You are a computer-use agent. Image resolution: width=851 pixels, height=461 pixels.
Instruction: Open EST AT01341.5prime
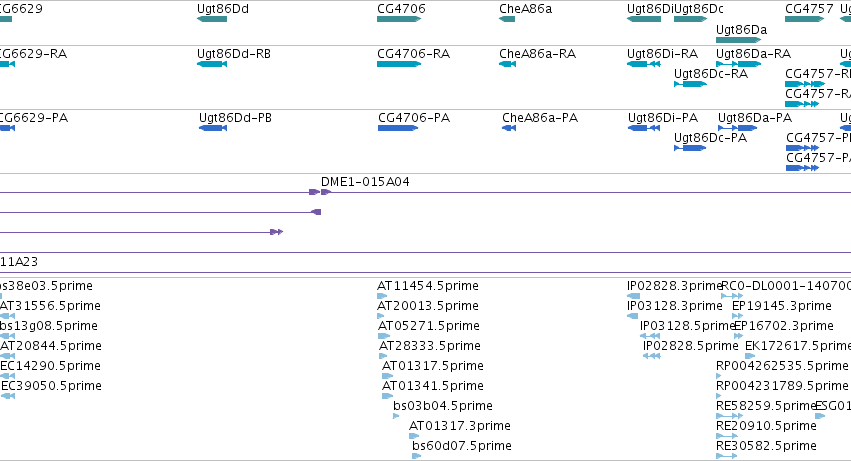[433, 386]
